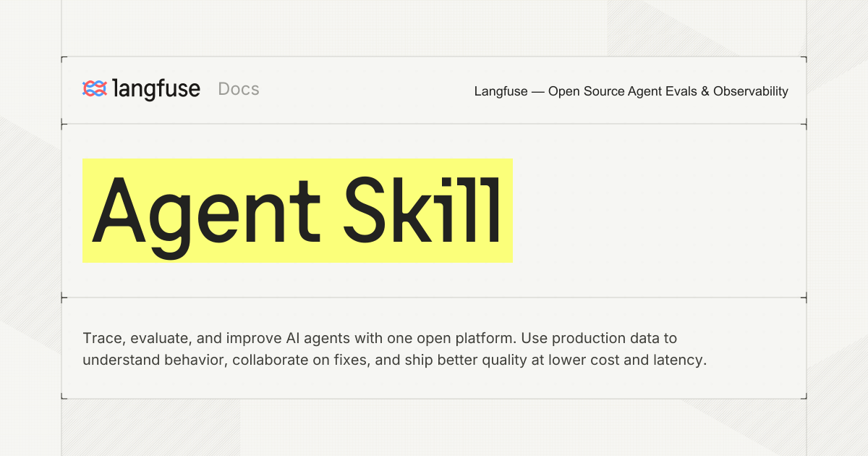Screen dimensions: 868x456
Task: Click the Langfuse knot logo icon
Action: point(95,89)
